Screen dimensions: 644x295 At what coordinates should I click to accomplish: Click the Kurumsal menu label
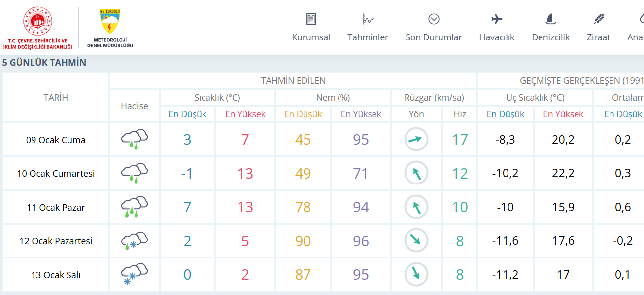coord(311,37)
